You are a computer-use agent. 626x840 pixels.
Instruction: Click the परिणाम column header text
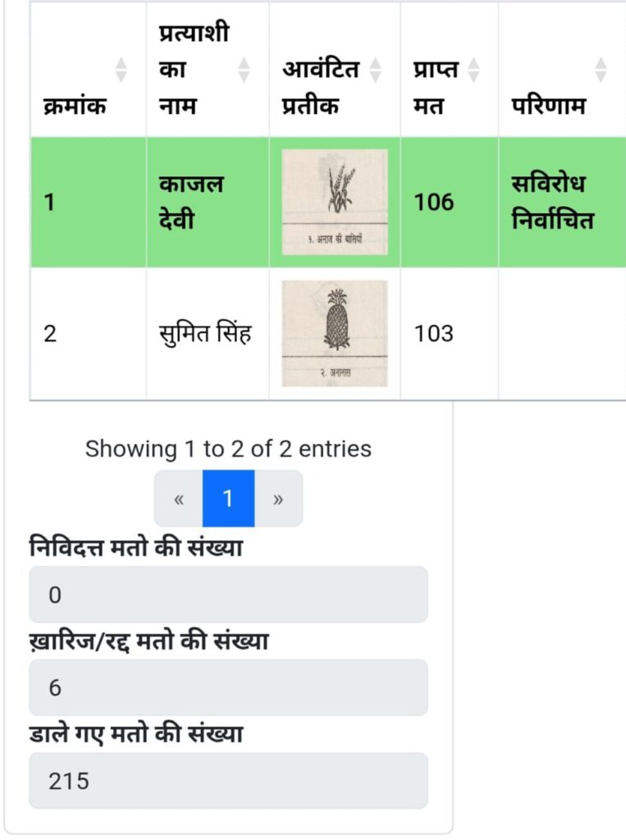[x=548, y=106]
